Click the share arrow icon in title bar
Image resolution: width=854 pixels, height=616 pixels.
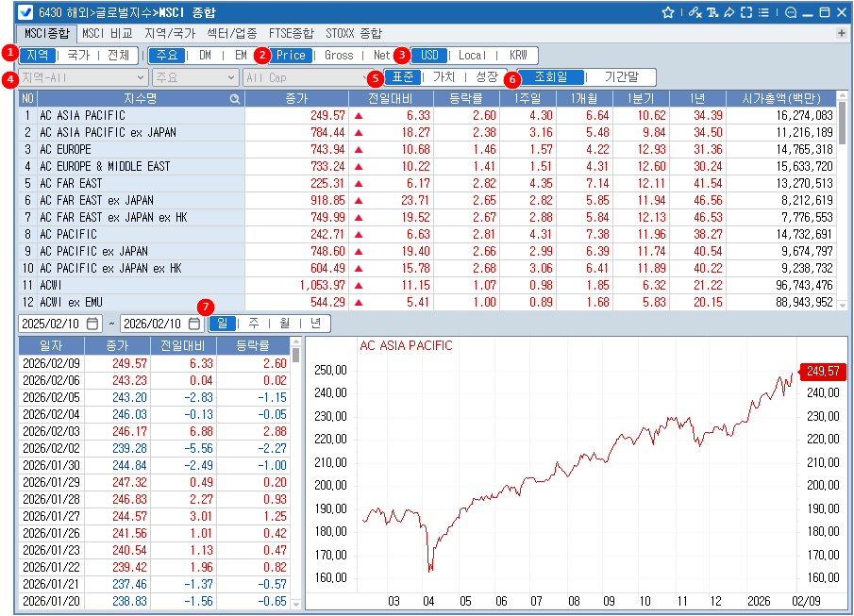click(x=729, y=12)
